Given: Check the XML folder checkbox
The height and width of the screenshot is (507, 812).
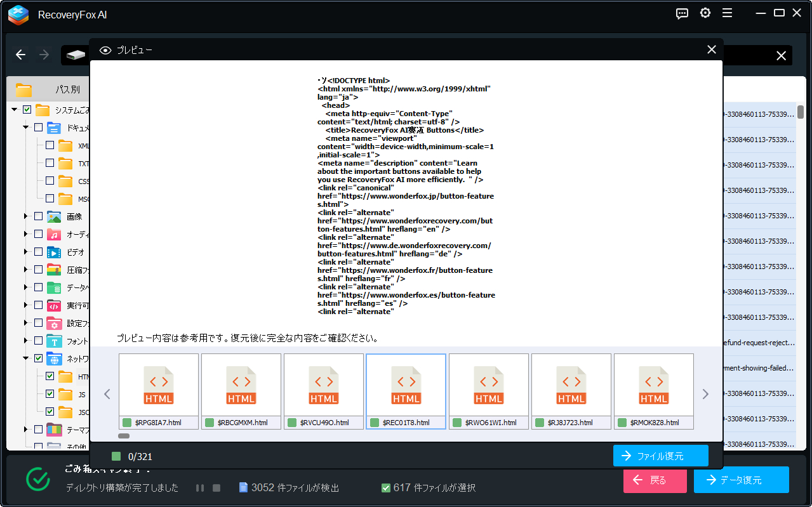Looking at the screenshot, I should (50, 145).
